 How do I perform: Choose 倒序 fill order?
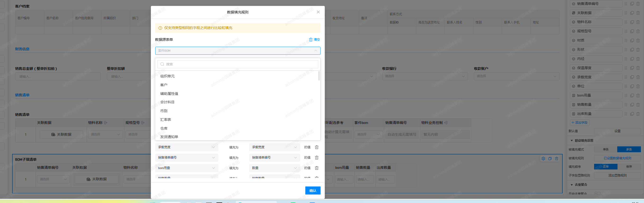(x=629, y=167)
